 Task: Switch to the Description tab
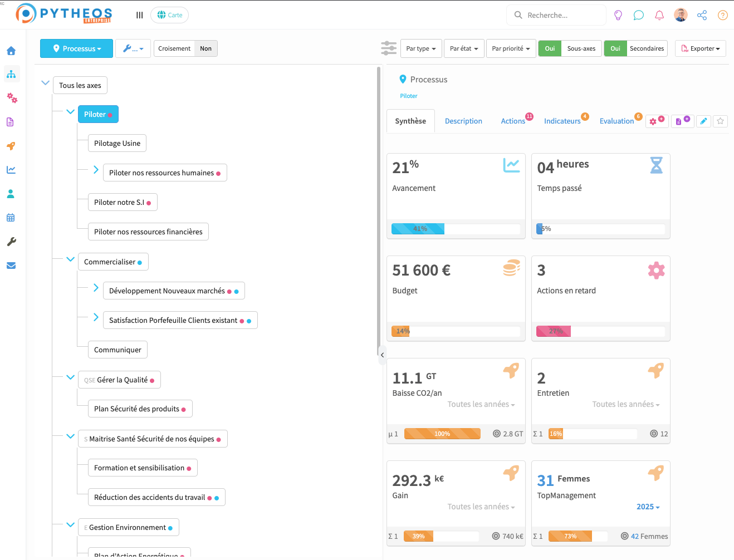tap(463, 121)
